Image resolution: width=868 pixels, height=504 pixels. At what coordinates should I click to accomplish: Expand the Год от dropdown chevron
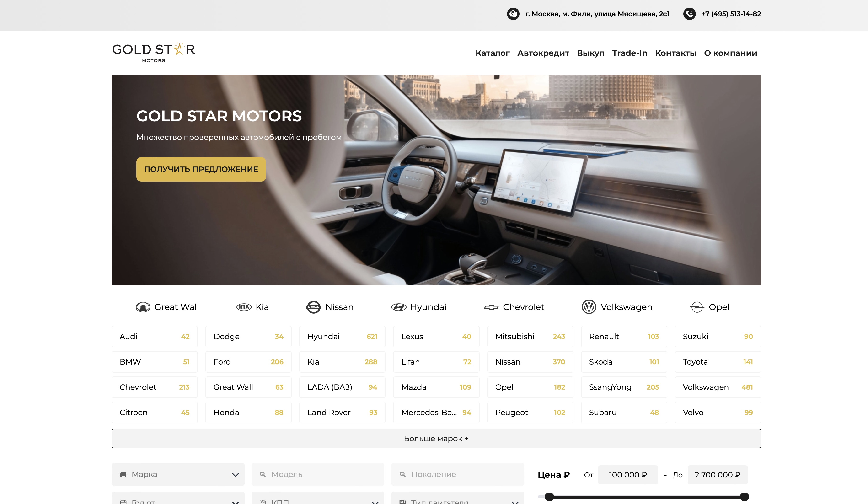235,502
